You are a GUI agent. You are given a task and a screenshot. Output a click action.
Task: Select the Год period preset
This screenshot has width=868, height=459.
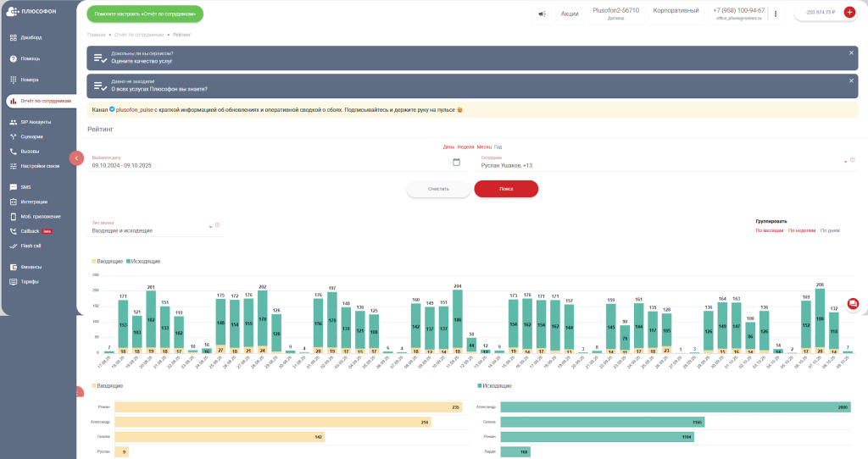pos(498,147)
